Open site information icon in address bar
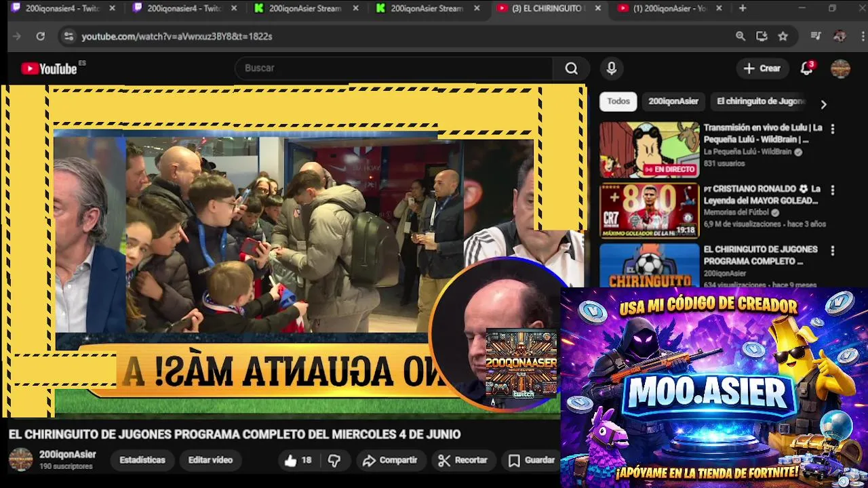This screenshot has width=868, height=488. 68,36
